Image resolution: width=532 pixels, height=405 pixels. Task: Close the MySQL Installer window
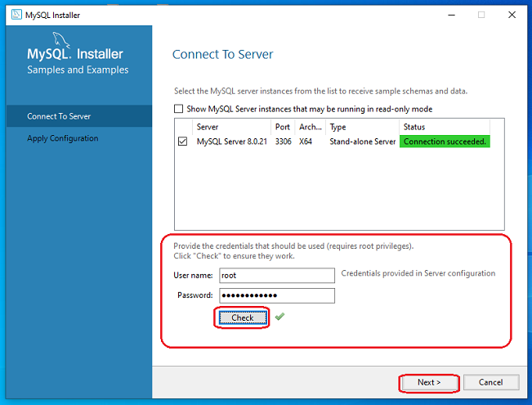(512, 15)
